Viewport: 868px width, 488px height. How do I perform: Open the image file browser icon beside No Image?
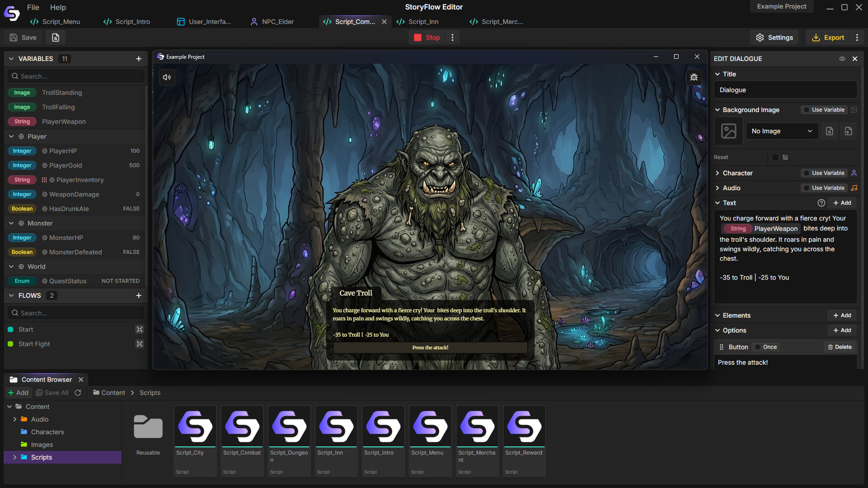pos(830,131)
